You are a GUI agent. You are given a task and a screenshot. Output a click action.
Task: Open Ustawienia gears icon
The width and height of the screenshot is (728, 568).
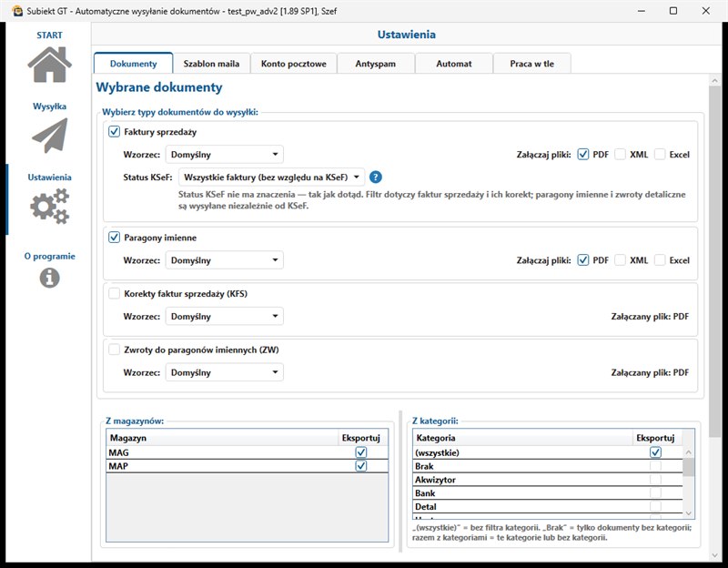coord(50,207)
